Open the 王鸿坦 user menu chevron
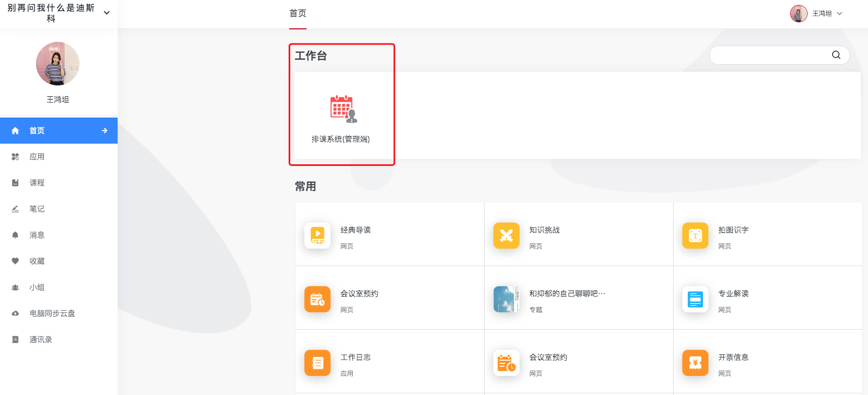This screenshot has height=395, width=868. tap(840, 14)
